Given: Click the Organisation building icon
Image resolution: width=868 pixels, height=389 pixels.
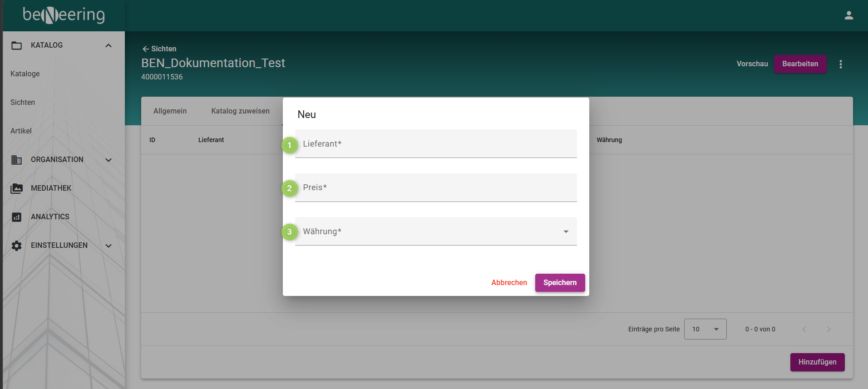Looking at the screenshot, I should tap(17, 160).
